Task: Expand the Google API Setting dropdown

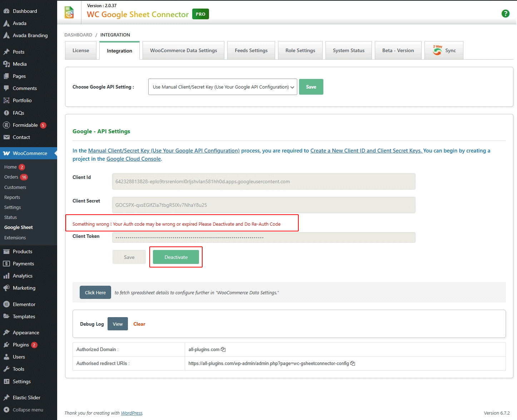Action: tap(222, 87)
